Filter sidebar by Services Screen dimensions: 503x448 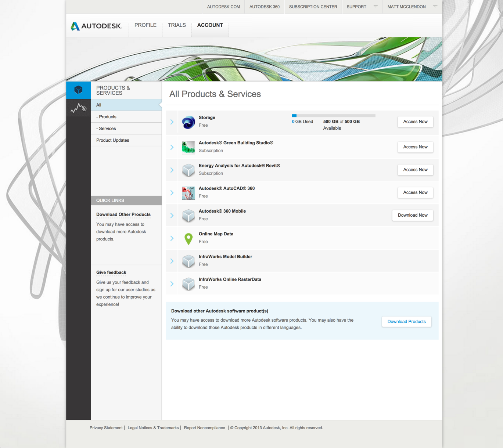[x=126, y=129]
